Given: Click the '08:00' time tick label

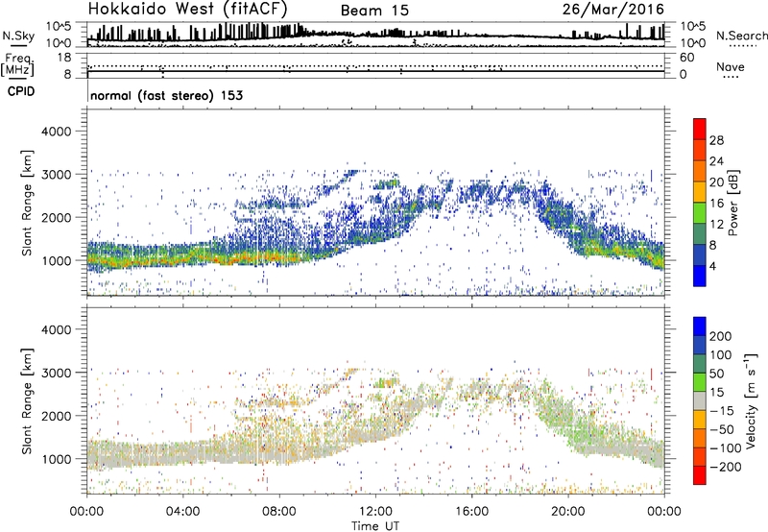Looking at the screenshot, I should click(279, 512).
